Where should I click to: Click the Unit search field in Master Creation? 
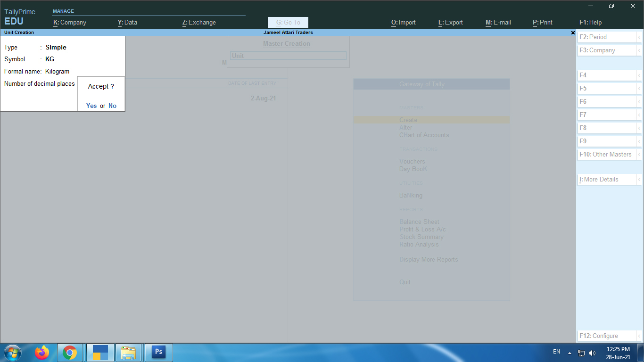coord(288,56)
